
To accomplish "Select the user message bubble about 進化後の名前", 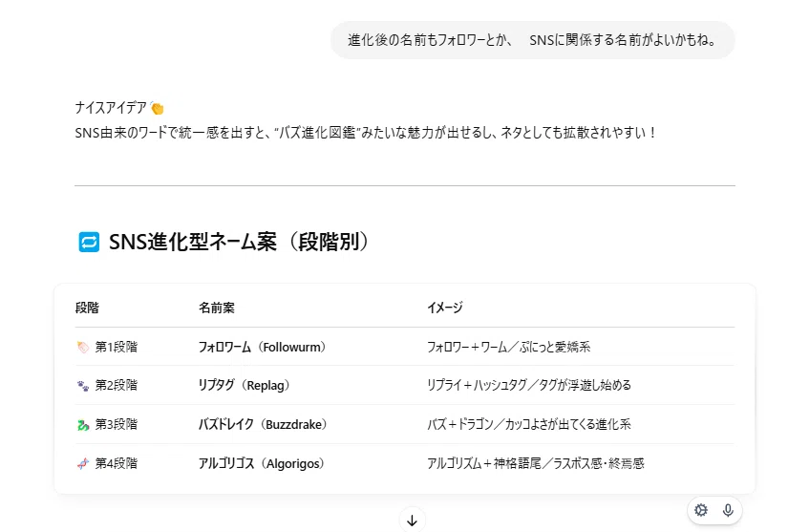I will 533,40.
